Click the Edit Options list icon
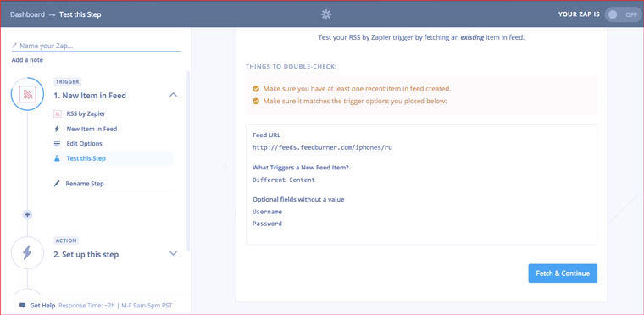Screen dimensions: 644x315 tap(57, 144)
